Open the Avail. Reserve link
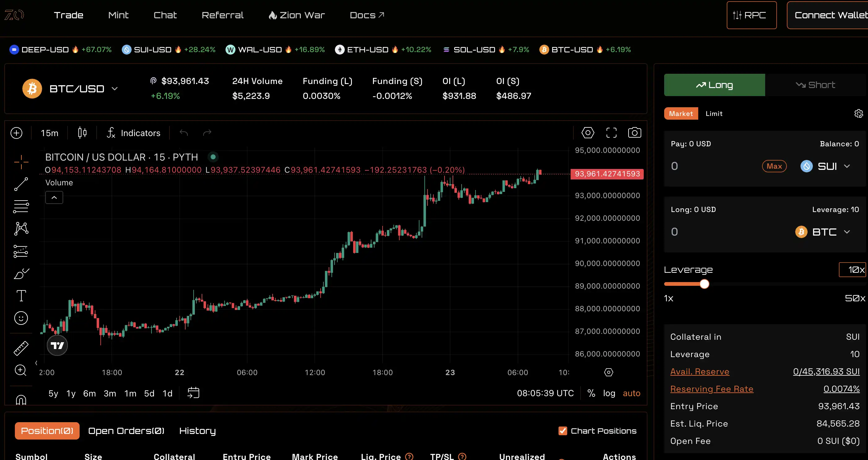Image resolution: width=868 pixels, height=460 pixels. coord(699,371)
